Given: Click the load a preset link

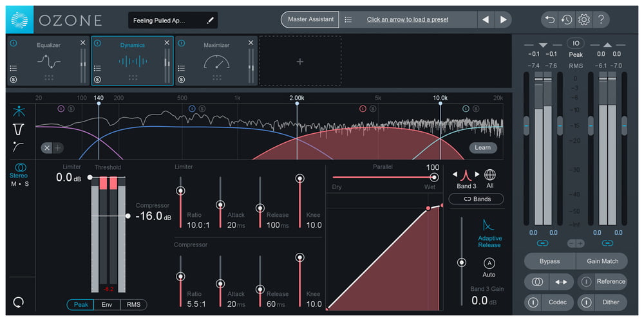Looking at the screenshot, I should [408, 19].
